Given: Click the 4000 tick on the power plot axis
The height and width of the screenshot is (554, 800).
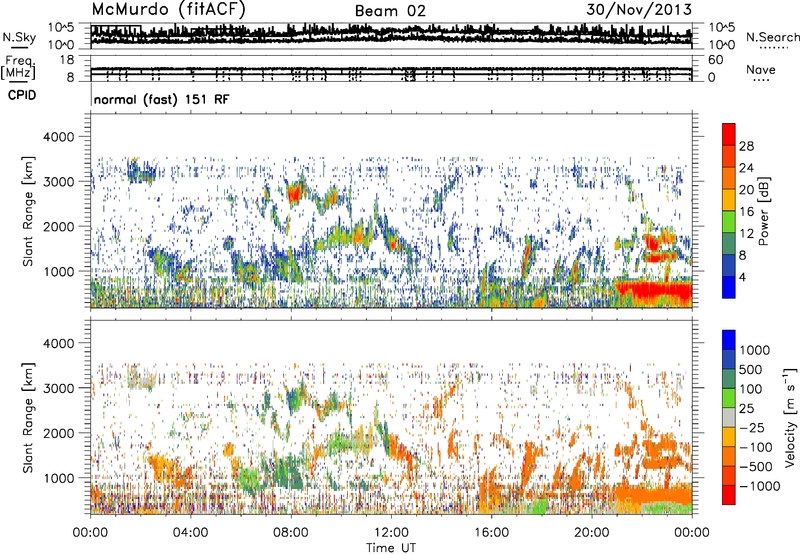Looking at the screenshot, I should [61, 137].
